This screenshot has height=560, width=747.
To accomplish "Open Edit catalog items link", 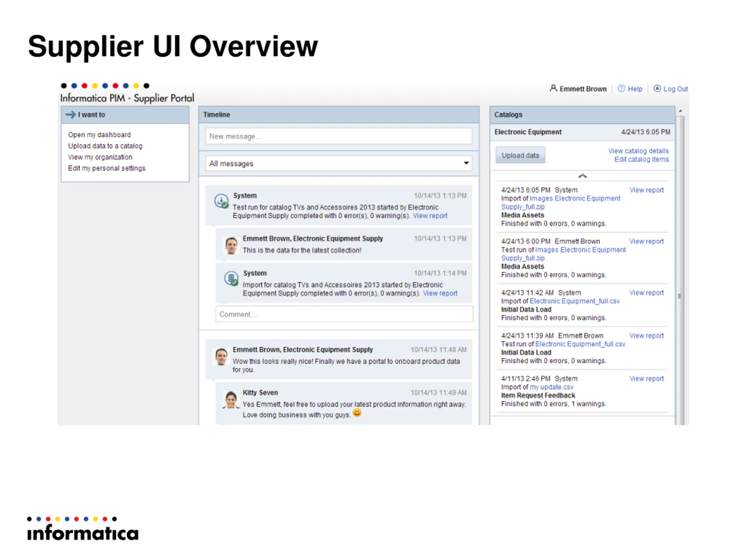I will pos(641,159).
